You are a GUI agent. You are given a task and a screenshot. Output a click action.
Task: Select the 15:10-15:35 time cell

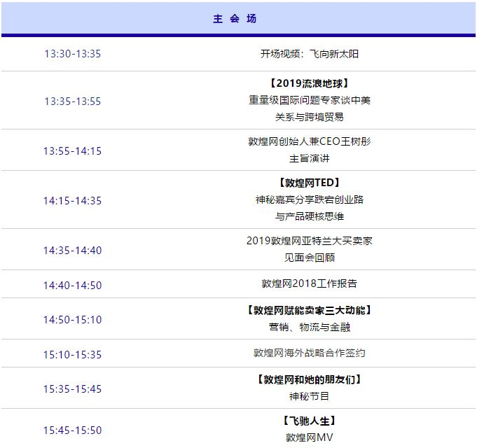72,355
